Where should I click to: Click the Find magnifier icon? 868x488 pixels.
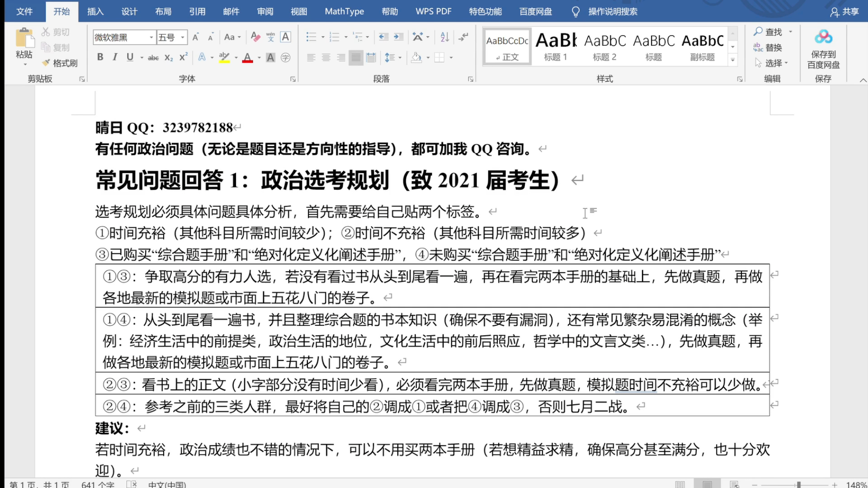pos(758,32)
